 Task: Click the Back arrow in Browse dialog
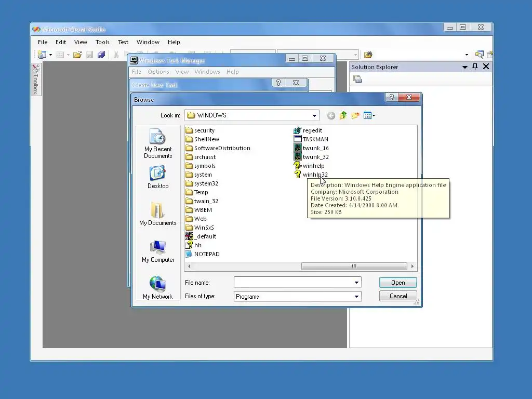coord(331,116)
